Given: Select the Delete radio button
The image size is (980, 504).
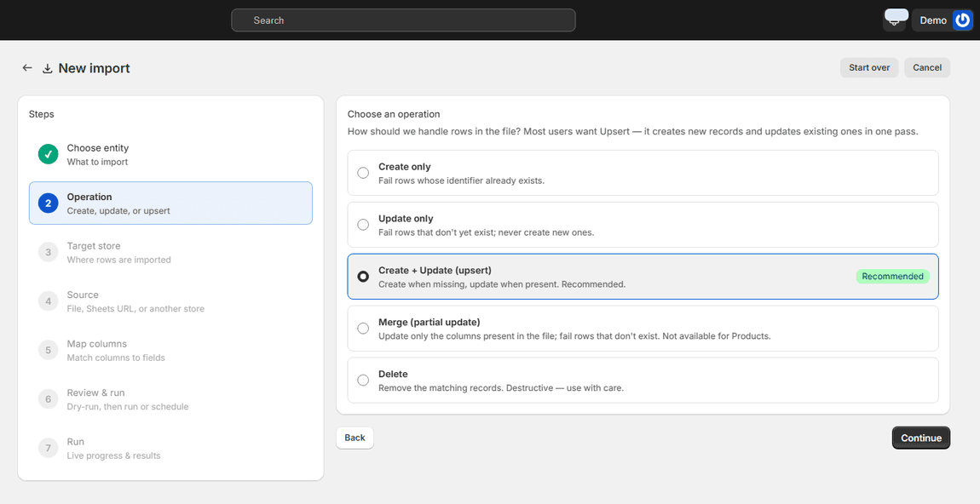Looking at the screenshot, I should point(363,381).
